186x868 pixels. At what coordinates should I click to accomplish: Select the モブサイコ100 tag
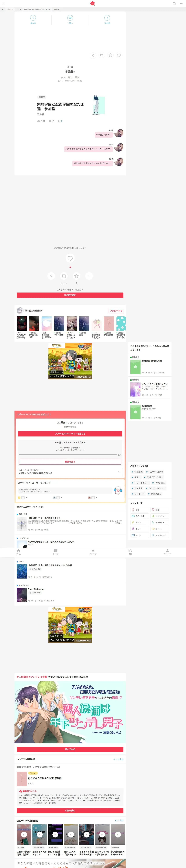pos(155,472)
